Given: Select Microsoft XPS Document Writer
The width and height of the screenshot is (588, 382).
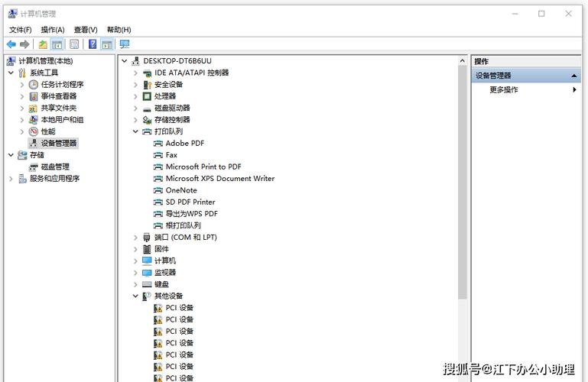Looking at the screenshot, I should (x=220, y=179).
